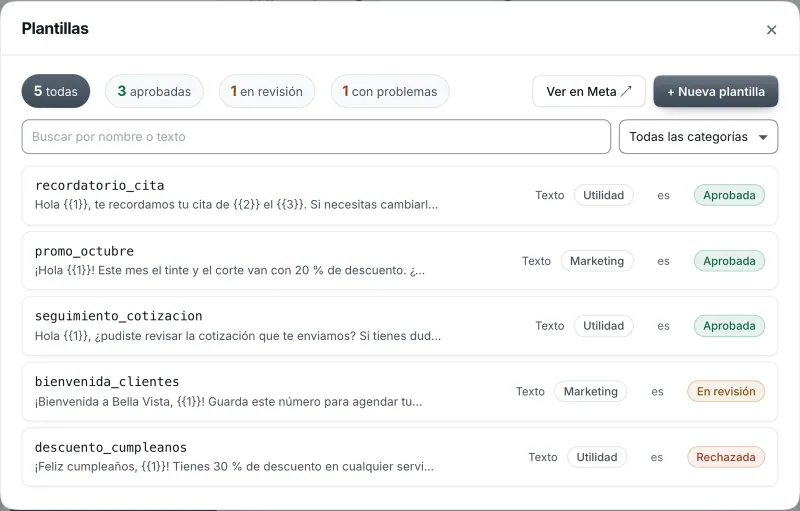Open the promo_octubre template
The width and height of the screenshot is (800, 511).
399,261
